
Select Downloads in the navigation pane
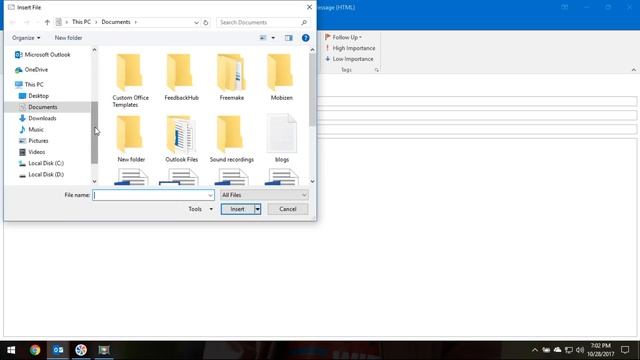coord(38,118)
